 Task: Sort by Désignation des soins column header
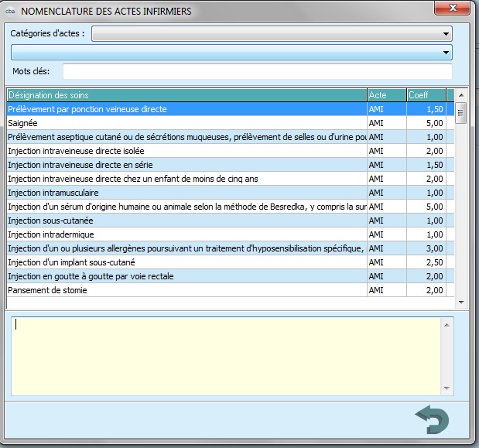pyautogui.click(x=187, y=95)
